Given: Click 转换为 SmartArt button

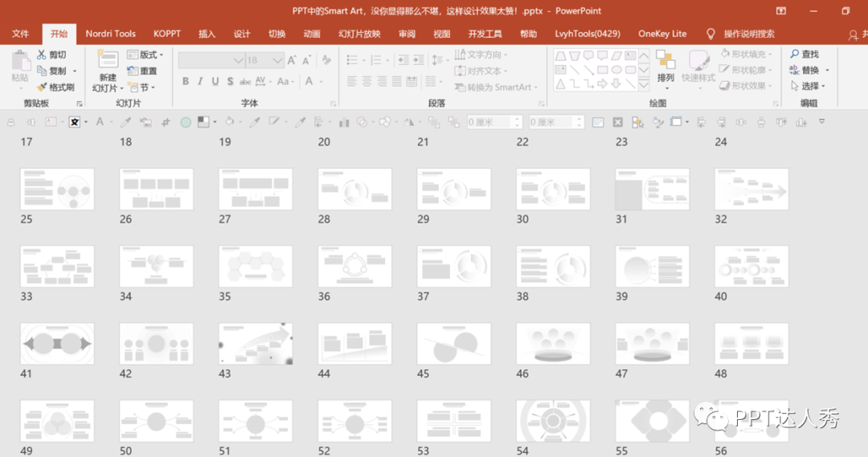Looking at the screenshot, I should [x=496, y=88].
